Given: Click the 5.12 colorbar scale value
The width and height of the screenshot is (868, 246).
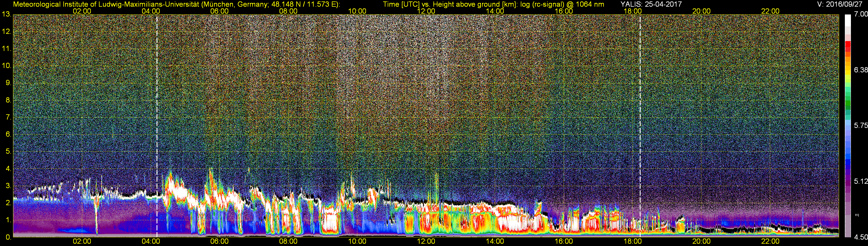Looking at the screenshot, I should point(860,181).
